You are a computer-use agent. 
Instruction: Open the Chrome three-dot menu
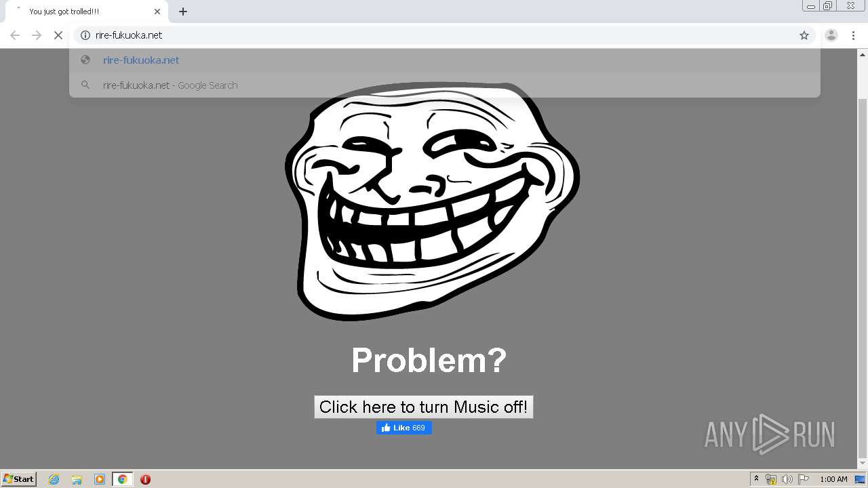tap(853, 35)
